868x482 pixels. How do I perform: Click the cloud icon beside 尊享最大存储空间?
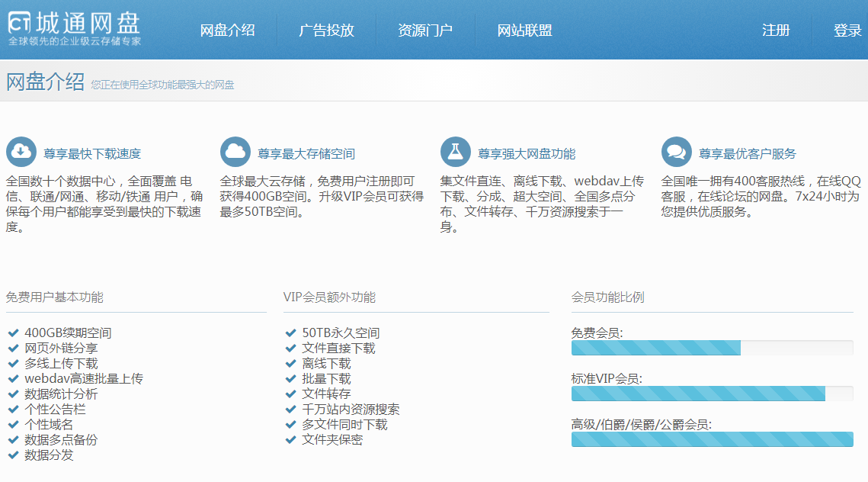(x=236, y=151)
